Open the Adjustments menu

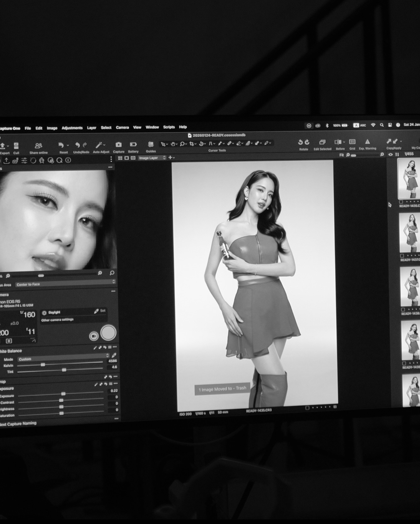72,128
